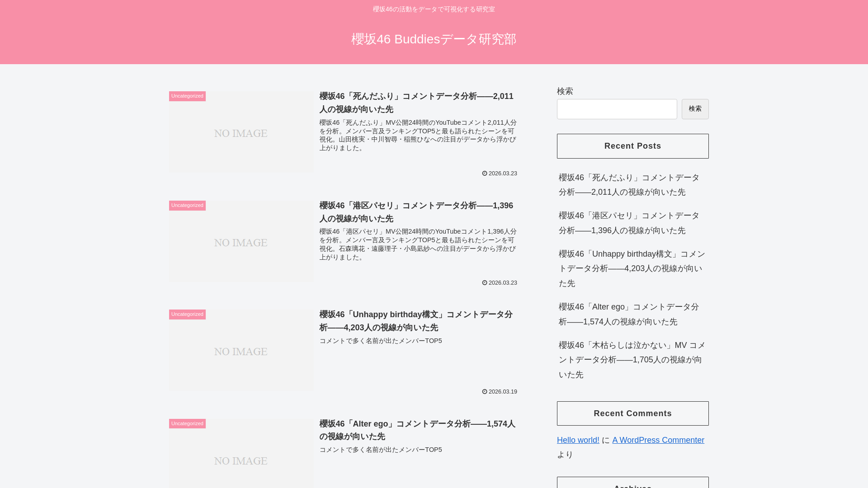Click the clock icon on the 港区パセリ post date
This screenshot has width=868, height=488.
point(485,283)
